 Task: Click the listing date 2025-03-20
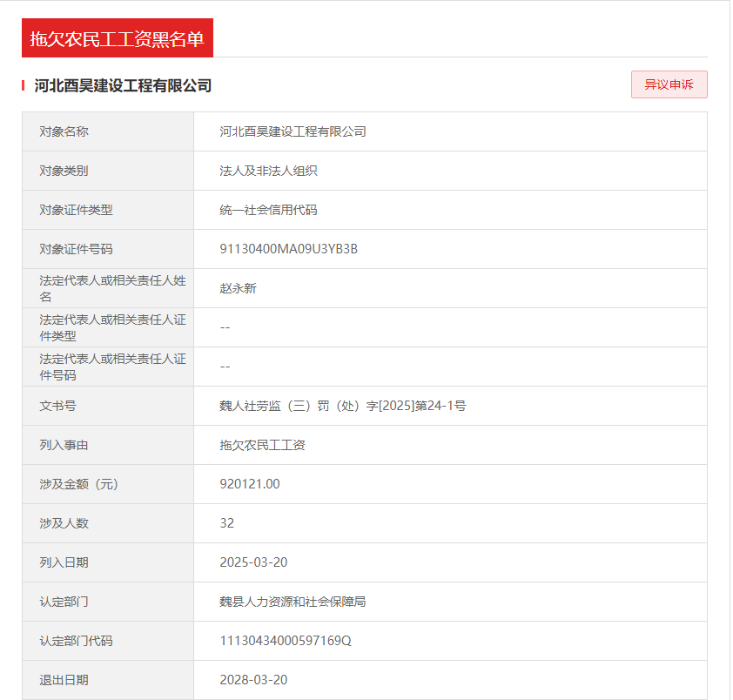click(x=253, y=562)
